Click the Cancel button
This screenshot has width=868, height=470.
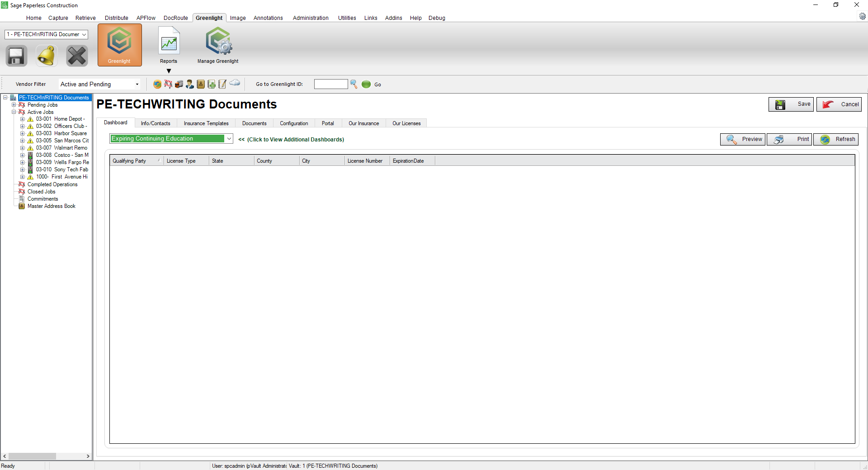pos(839,104)
